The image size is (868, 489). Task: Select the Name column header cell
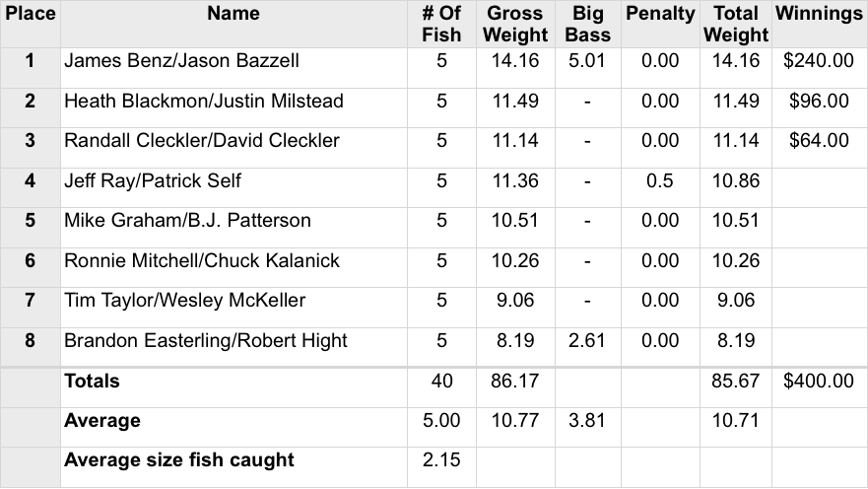click(234, 14)
